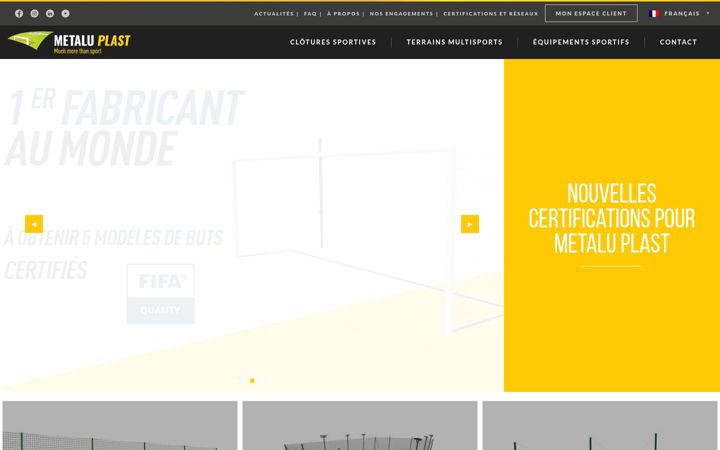Advance carousel with right arrow button
The image size is (720, 450).
point(470,224)
